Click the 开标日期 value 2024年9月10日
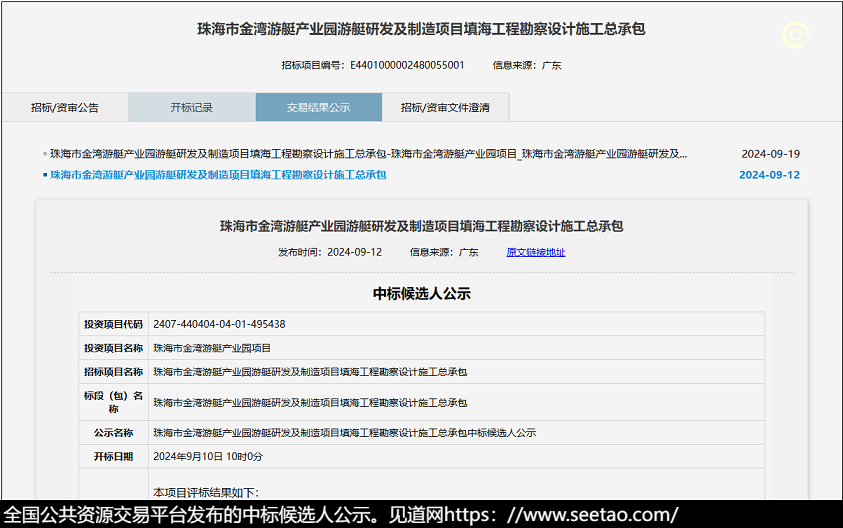Screen dimensions: 843x528 tap(208, 457)
